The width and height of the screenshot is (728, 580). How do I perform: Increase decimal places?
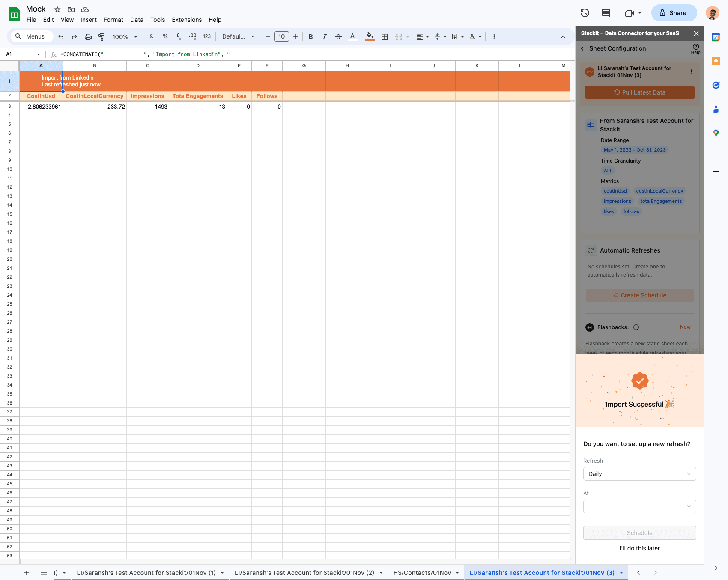point(193,37)
